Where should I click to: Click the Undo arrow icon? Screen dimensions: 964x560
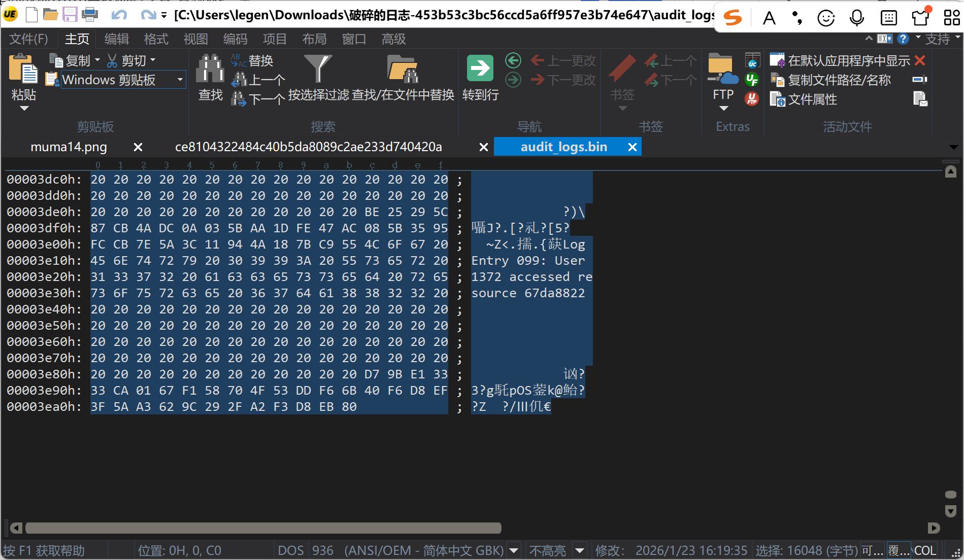click(x=119, y=15)
